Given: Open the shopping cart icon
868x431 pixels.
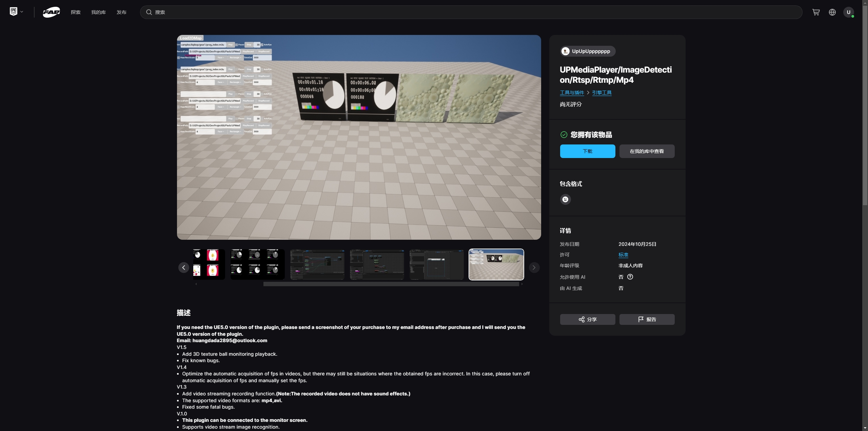Looking at the screenshot, I should pyautogui.click(x=816, y=12).
